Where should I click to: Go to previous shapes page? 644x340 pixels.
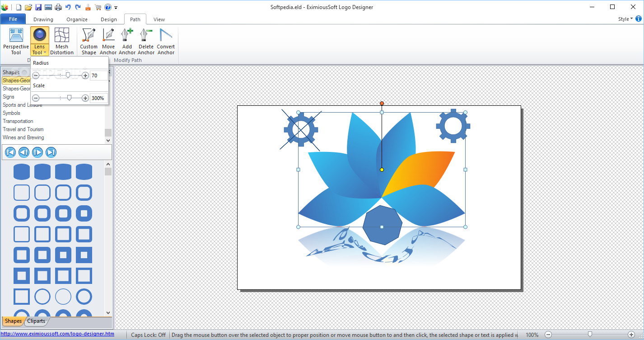24,152
